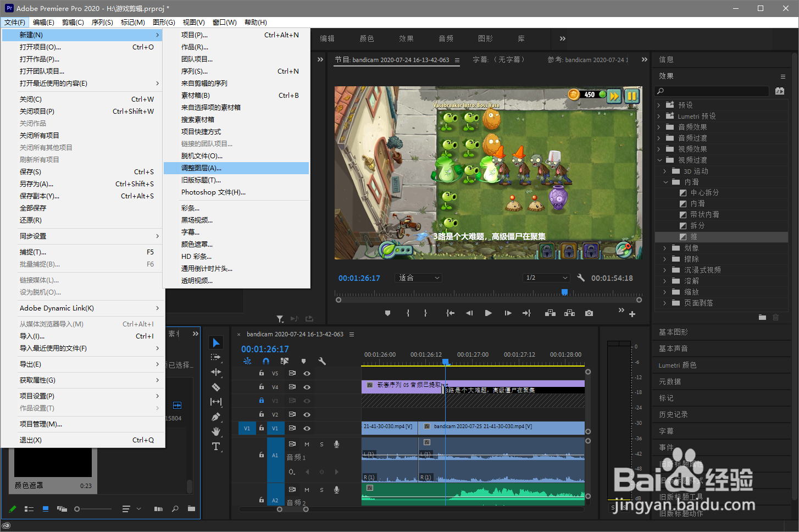Viewport: 799px width, 532px height.
Task: Toggle timeline Snap magnet icon
Action: 266,361
